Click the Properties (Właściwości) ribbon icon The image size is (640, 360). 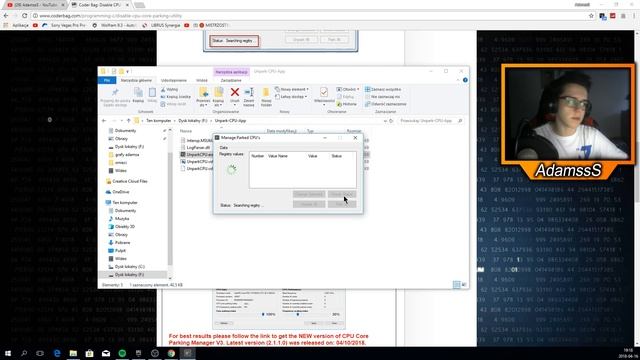[x=324, y=92]
